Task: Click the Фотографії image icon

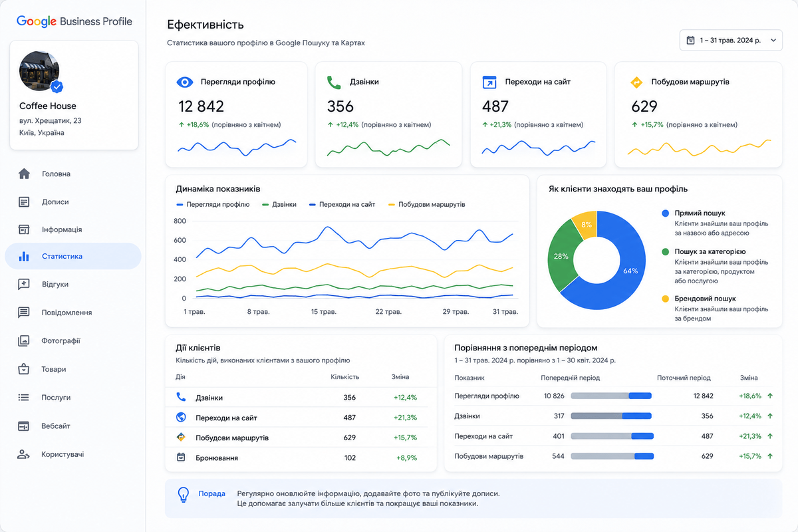Action: (x=24, y=340)
